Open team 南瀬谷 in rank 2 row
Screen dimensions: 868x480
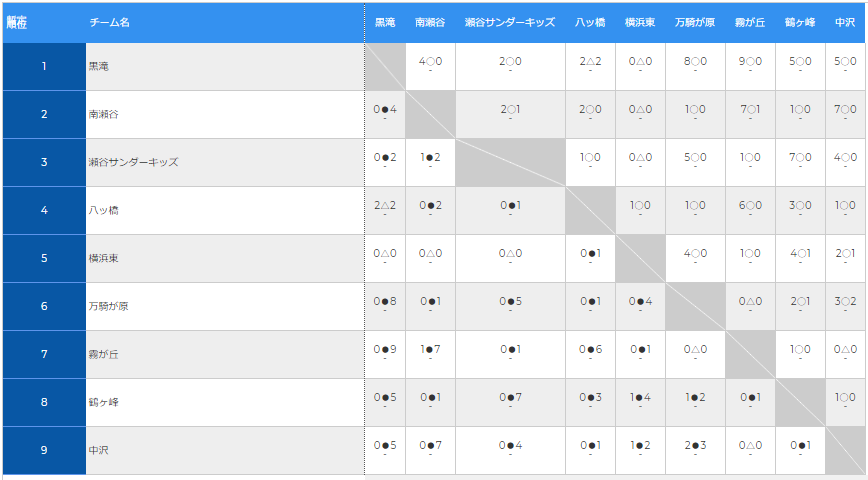click(x=104, y=115)
